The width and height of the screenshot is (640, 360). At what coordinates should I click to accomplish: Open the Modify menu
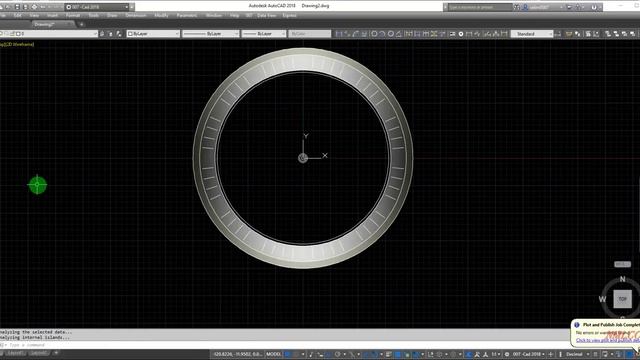(161, 16)
